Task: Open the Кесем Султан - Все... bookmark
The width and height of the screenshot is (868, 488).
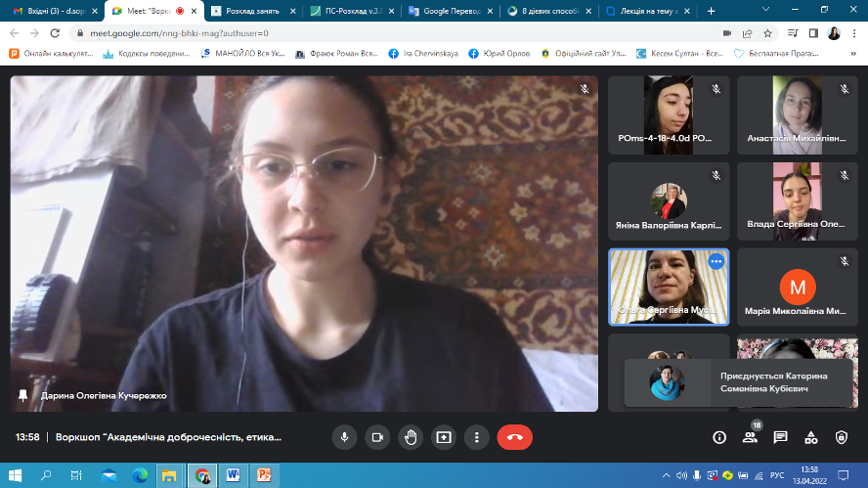Action: tap(680, 54)
